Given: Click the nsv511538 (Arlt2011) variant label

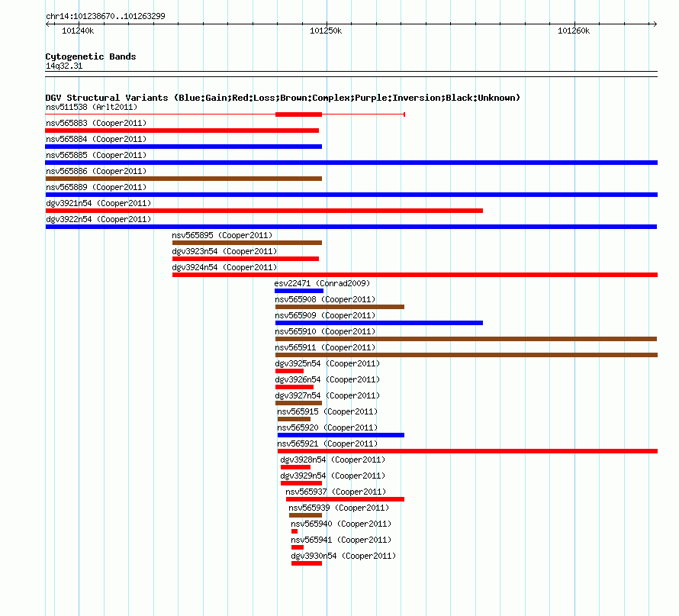Looking at the screenshot, I should coord(92,107).
